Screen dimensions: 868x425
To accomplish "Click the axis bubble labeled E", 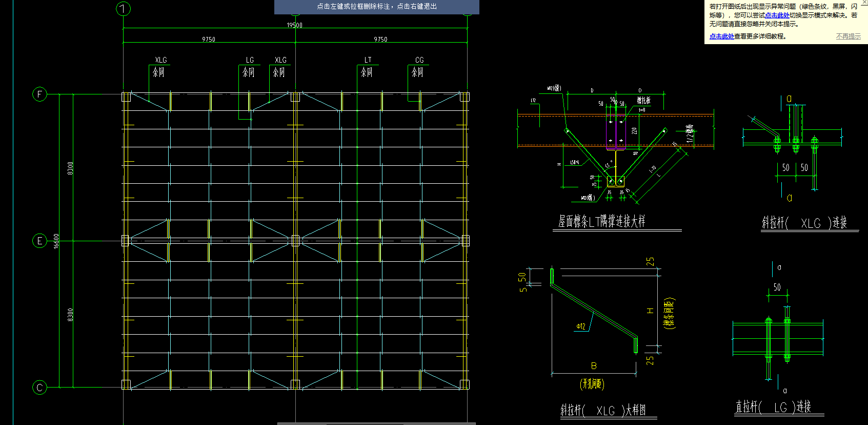I will 39,241.
